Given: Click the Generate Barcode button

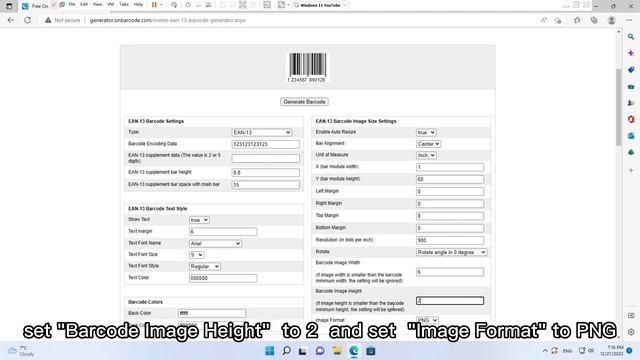Looking at the screenshot, I should click(x=304, y=102).
